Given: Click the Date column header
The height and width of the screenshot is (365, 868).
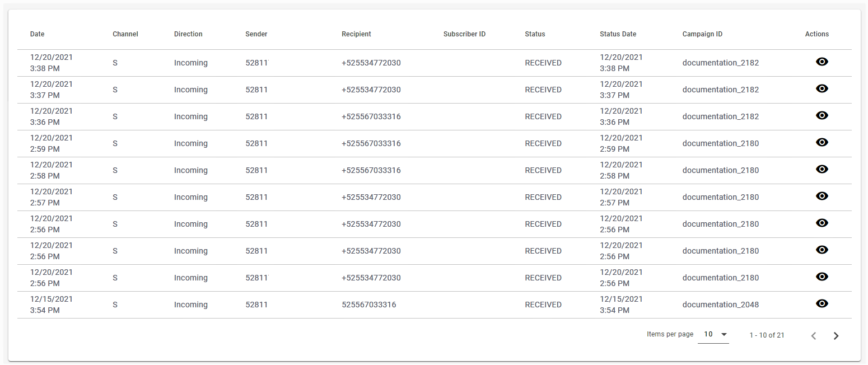Looking at the screenshot, I should pos(37,34).
